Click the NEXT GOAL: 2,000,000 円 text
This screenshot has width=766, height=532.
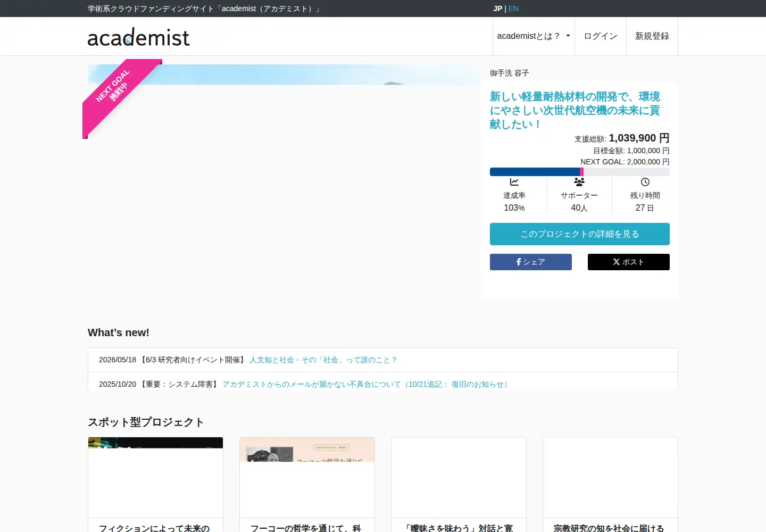(x=625, y=162)
